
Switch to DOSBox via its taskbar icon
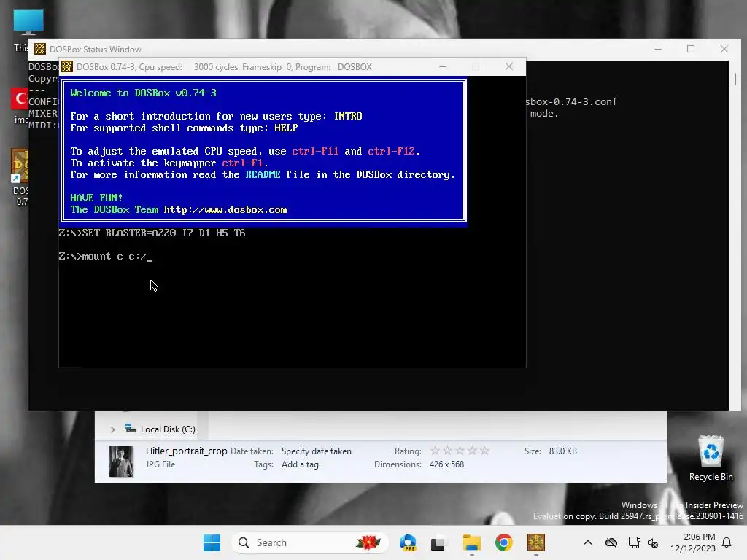point(536,542)
